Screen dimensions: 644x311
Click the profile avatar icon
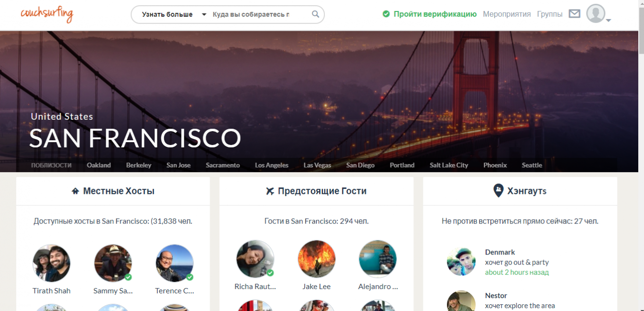596,13
